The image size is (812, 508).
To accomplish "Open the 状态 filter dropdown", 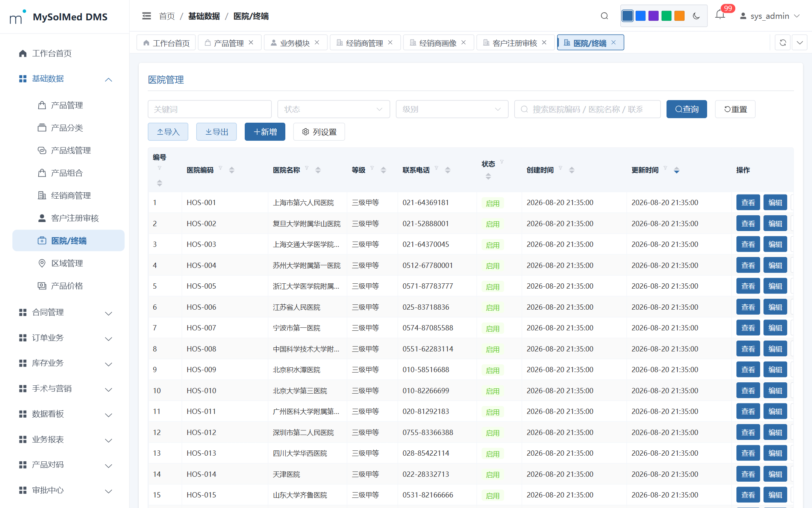I will pos(334,109).
